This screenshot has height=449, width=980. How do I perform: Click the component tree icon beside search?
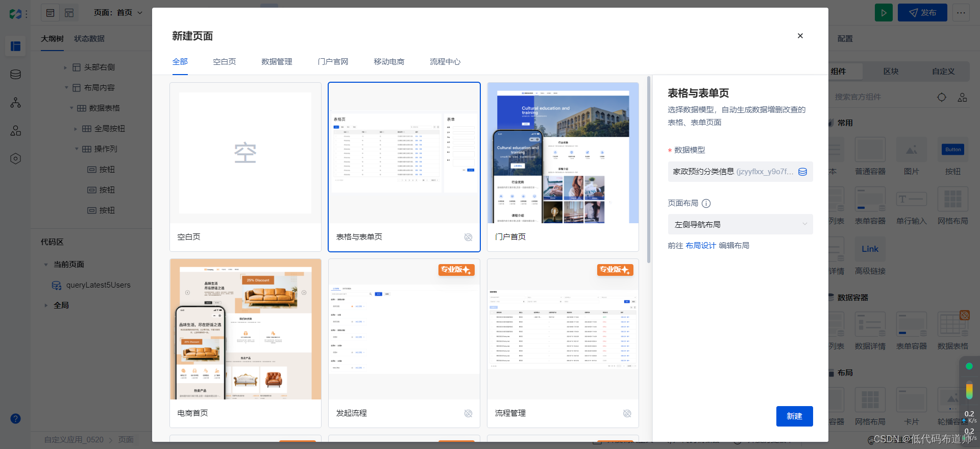[962, 97]
